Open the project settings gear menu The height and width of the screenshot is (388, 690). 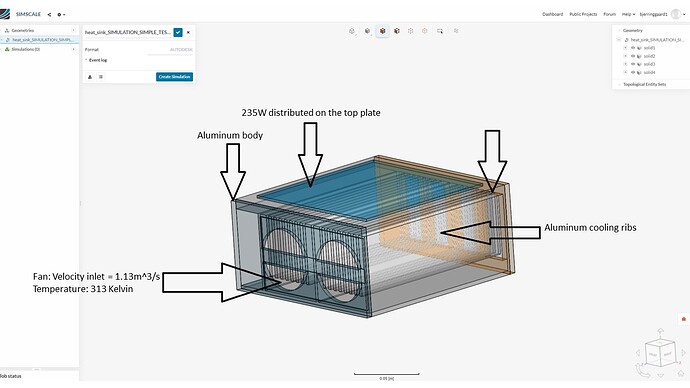click(61, 15)
